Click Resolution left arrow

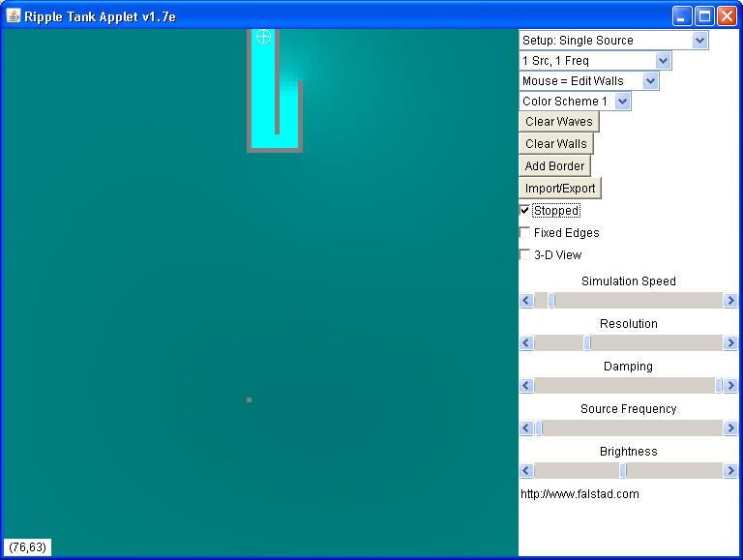click(x=526, y=343)
